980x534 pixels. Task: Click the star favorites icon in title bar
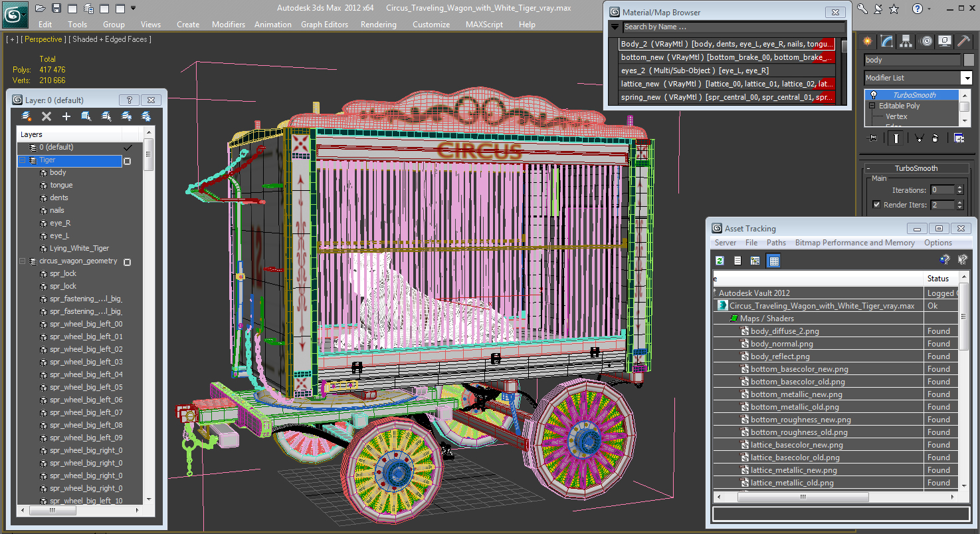pos(894,9)
